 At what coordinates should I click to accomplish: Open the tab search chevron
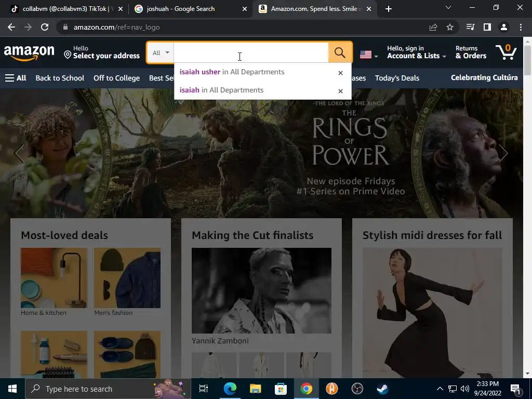coord(448,7)
